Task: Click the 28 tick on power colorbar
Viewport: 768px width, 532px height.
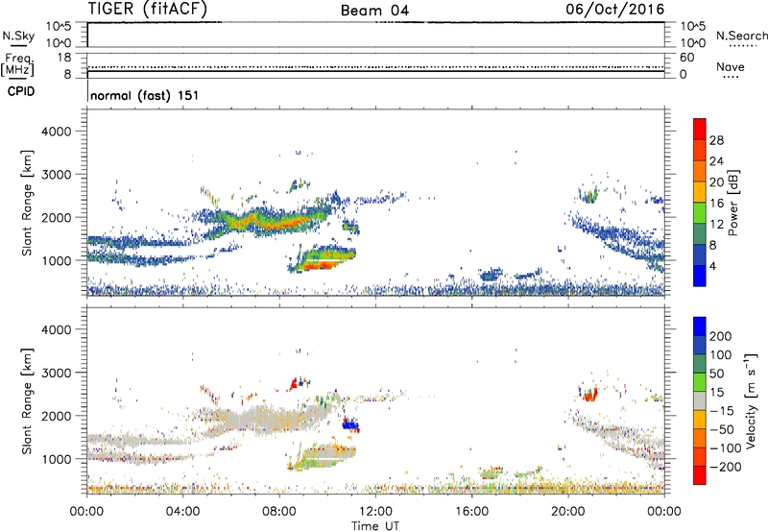Action: pyautogui.click(x=716, y=140)
